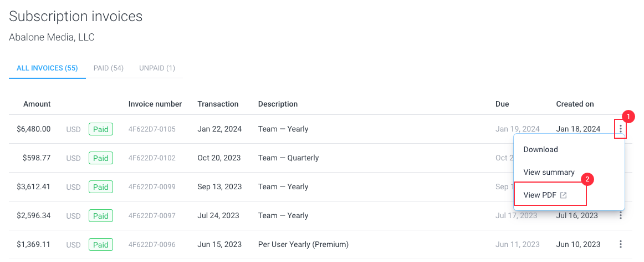Click invoice number 4F622D7-0097
Image resolution: width=644 pixels, height=262 pixels.
tap(152, 215)
